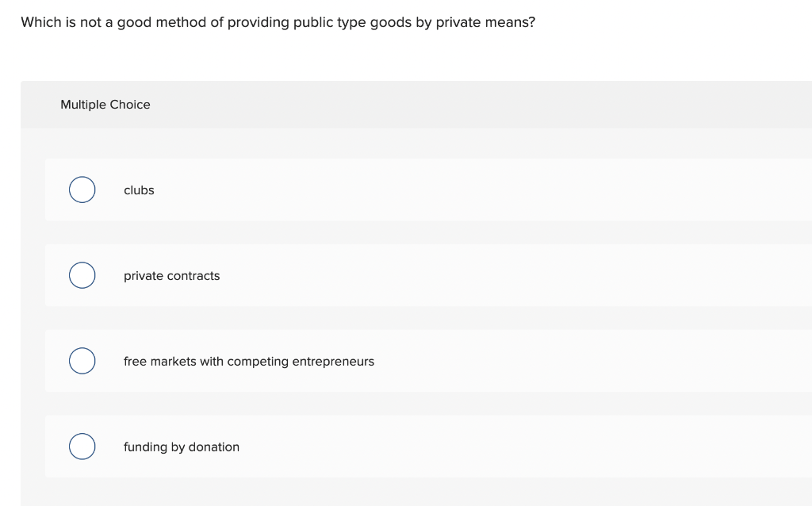
Task: Click blank area of "free markets" answer row
Action: click(595, 362)
